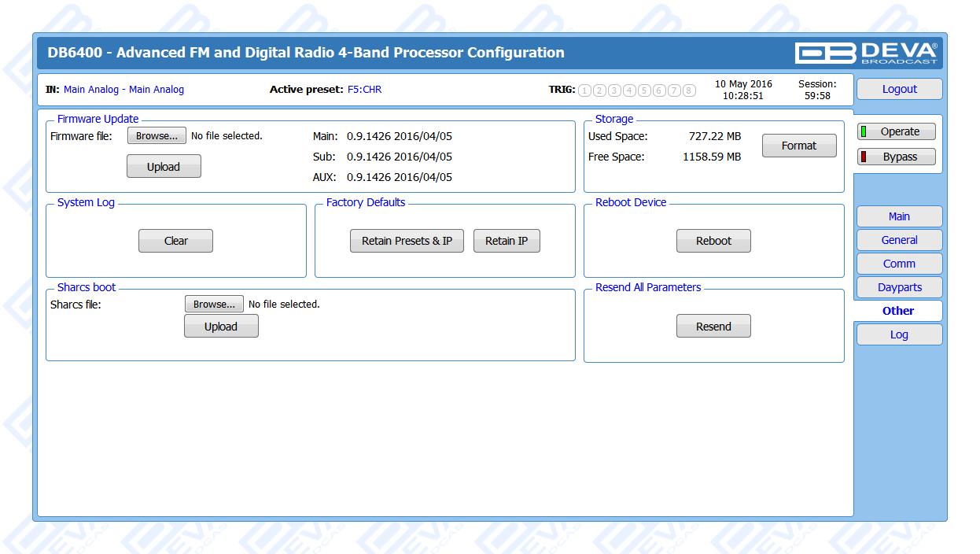Viewport: 980px width, 554px height.
Task: Resend all parameters
Action: pyautogui.click(x=713, y=327)
